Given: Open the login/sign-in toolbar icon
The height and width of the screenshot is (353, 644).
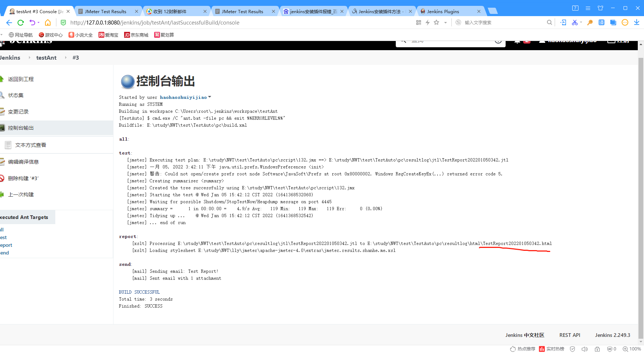Looking at the screenshot, I should point(563,23).
